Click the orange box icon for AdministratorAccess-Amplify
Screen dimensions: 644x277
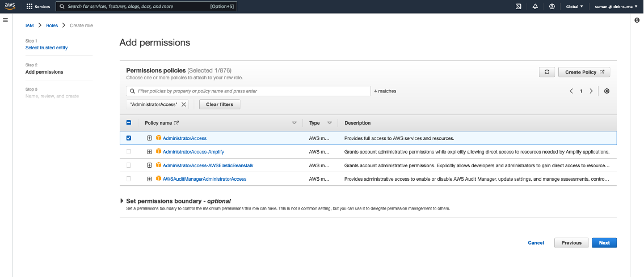pos(158,152)
